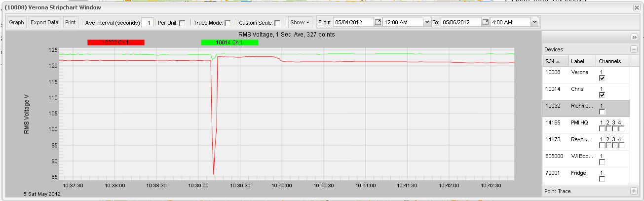Open the From time dropdown 12:00 AM
This screenshot has height=201, width=644.
click(427, 22)
